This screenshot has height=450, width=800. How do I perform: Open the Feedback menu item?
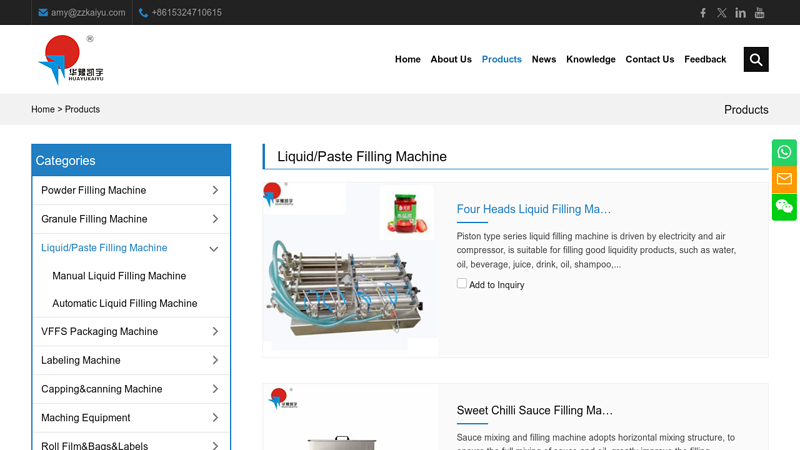coord(705,59)
